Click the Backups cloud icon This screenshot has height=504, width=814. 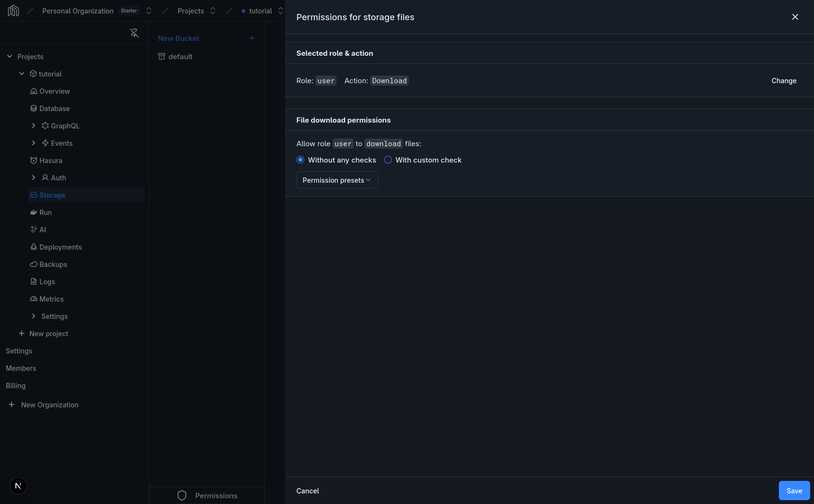coord(34,264)
